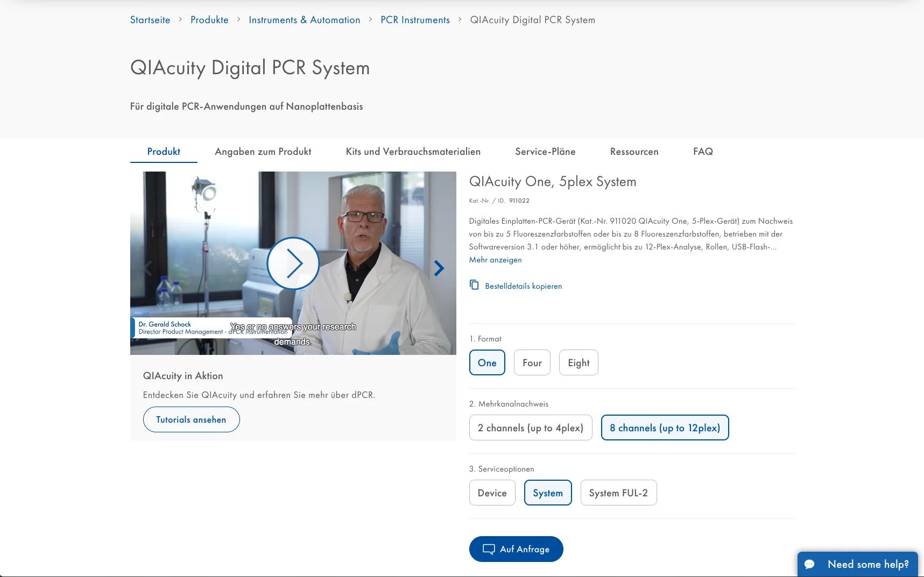Viewport: 924px width, 577px height.
Task: Open Kits und Verbrauchsmaterialien tab
Action: click(x=413, y=152)
